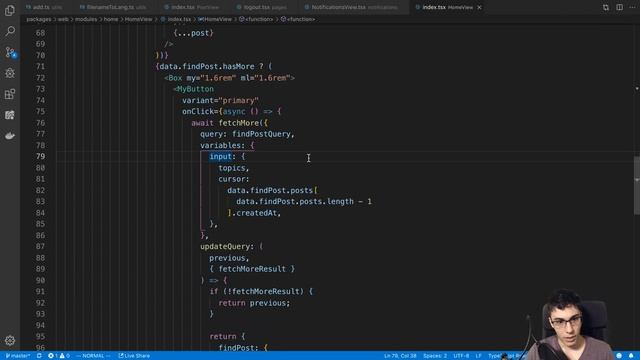Viewport: 640px width, 360px height.
Task: Split the editor to the right
Action: pyautogui.click(x=619, y=7)
